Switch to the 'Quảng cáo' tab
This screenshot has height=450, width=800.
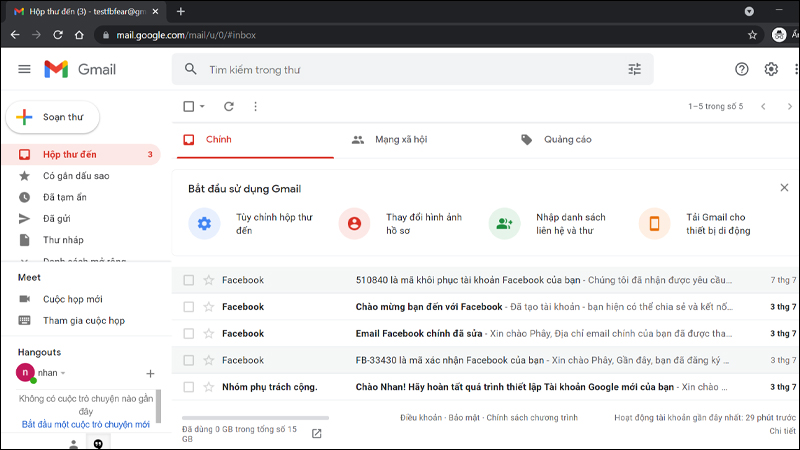(566, 140)
